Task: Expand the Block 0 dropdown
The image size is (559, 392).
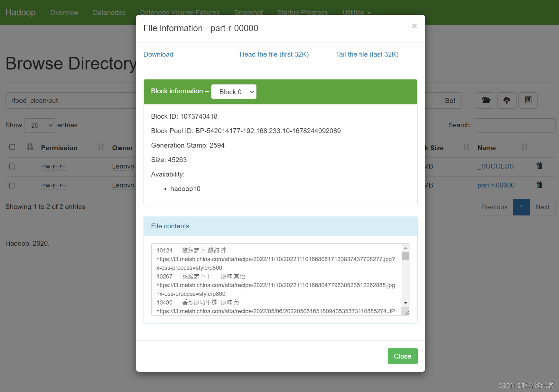Action: [x=234, y=92]
